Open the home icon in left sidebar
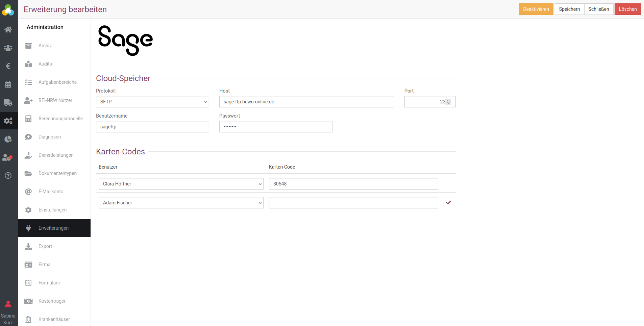 click(8, 29)
